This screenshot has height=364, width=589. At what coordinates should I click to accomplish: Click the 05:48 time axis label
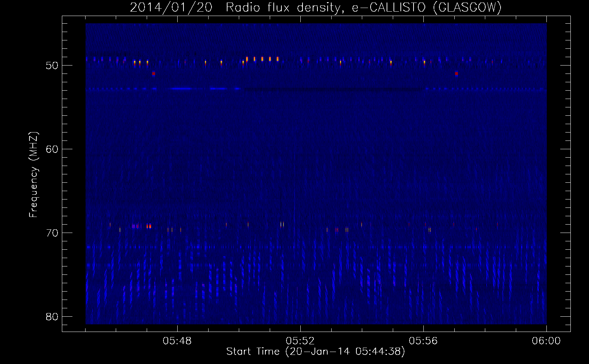tap(177, 341)
